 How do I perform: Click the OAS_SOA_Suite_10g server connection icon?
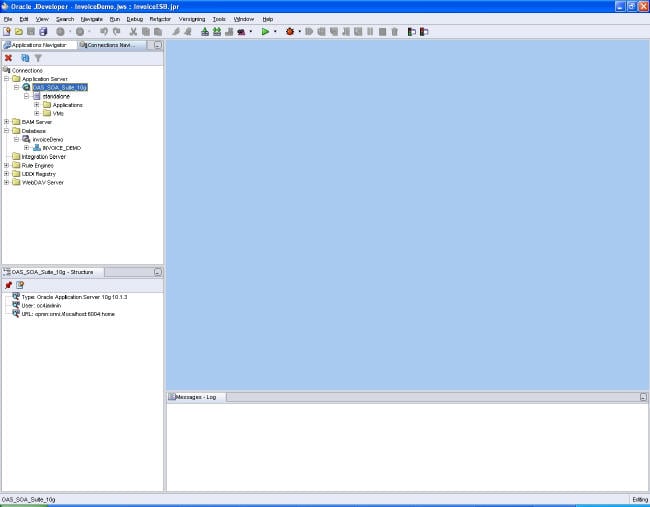(x=26, y=87)
